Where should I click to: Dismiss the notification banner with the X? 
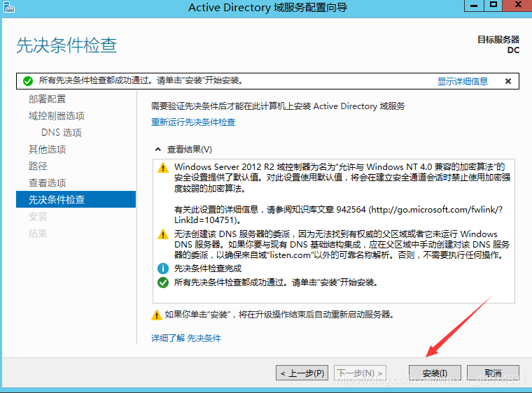[x=508, y=81]
